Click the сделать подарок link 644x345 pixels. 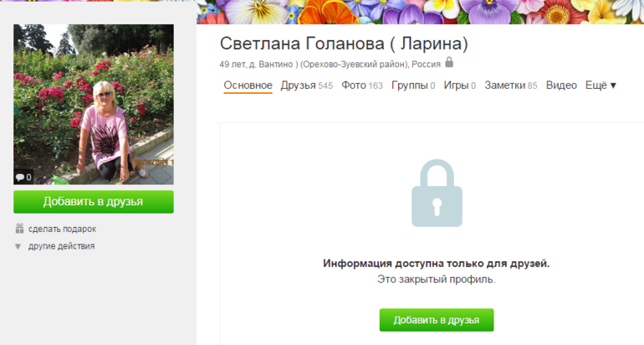[62, 229]
